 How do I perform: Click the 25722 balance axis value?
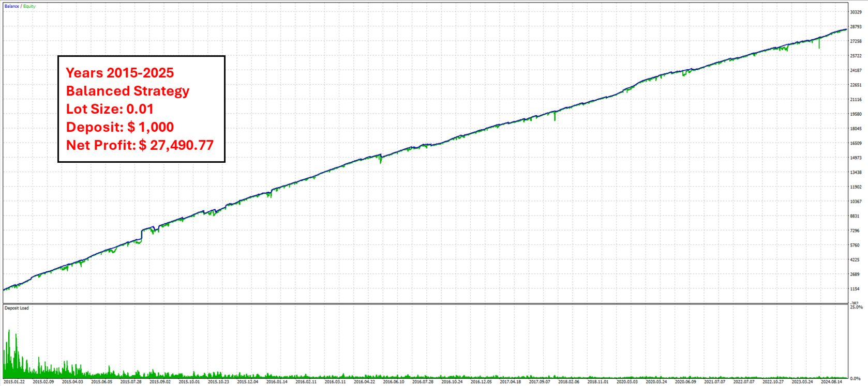coord(856,56)
